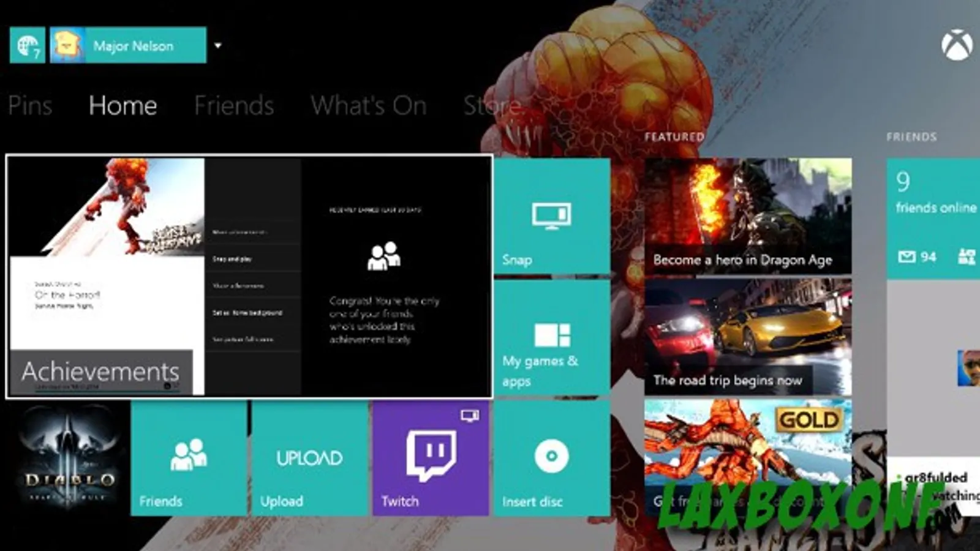980x551 pixels.
Task: Open messages envelope showing 94
Action: coord(917,257)
